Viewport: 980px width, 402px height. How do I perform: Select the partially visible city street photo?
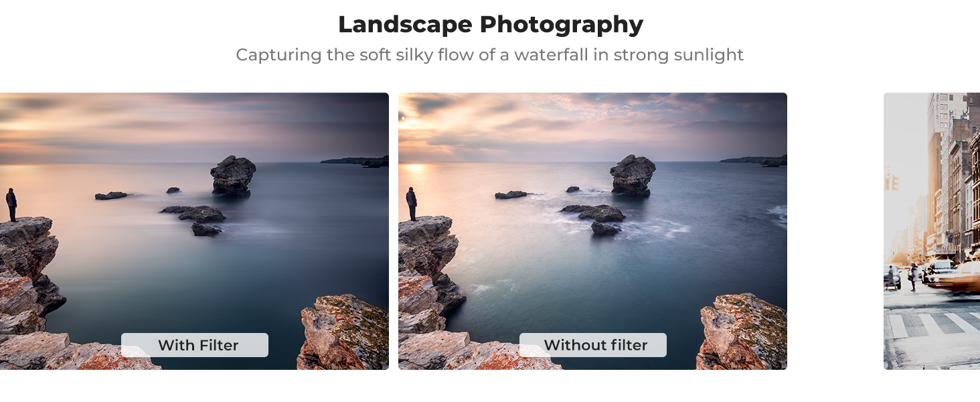click(x=932, y=231)
